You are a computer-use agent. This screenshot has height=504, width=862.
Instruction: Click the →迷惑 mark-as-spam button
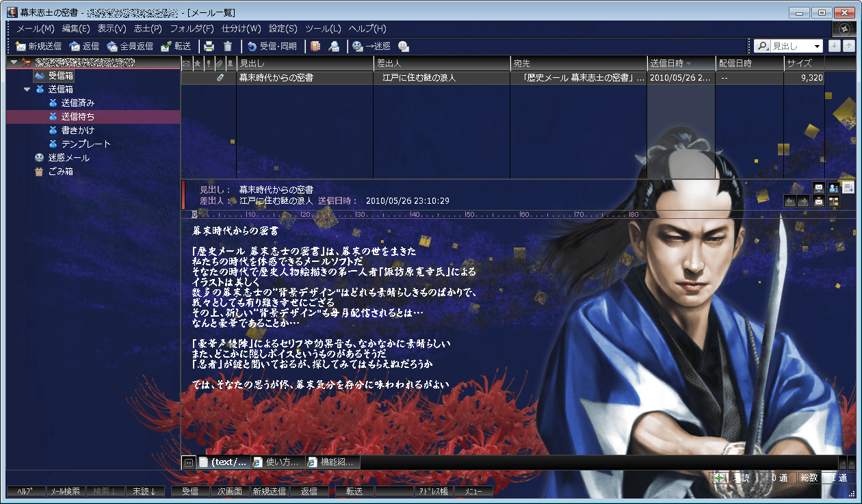(x=371, y=47)
